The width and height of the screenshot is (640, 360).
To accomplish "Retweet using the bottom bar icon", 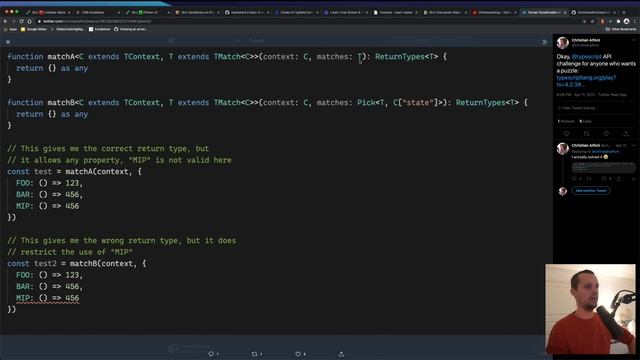I will (255, 354).
